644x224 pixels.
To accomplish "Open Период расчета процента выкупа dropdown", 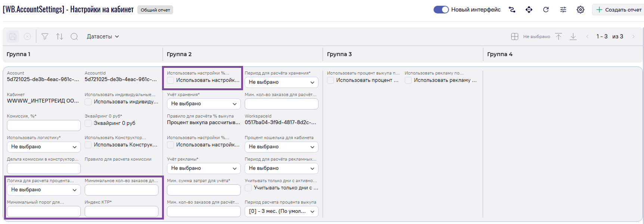I will coord(281,211).
